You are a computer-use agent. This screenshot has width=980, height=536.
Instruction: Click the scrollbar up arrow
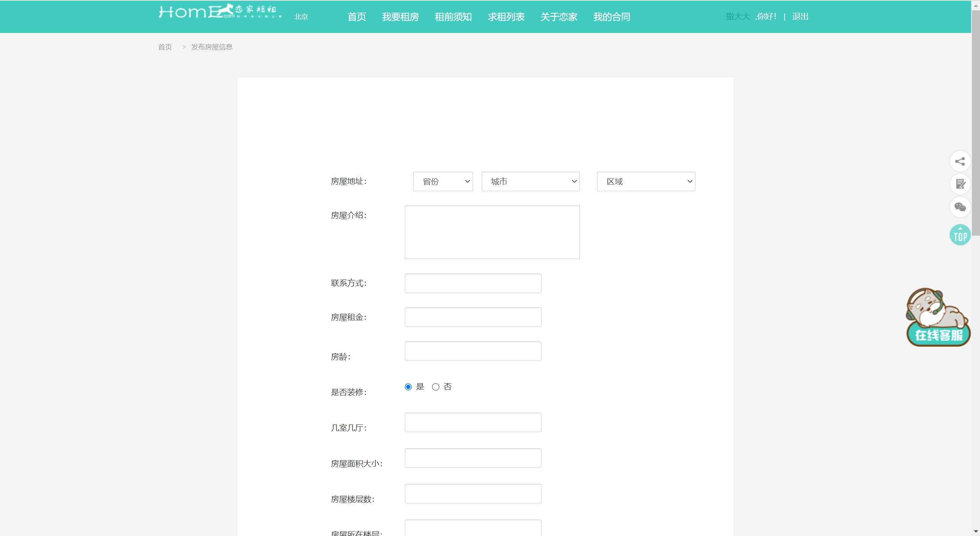(x=975, y=5)
